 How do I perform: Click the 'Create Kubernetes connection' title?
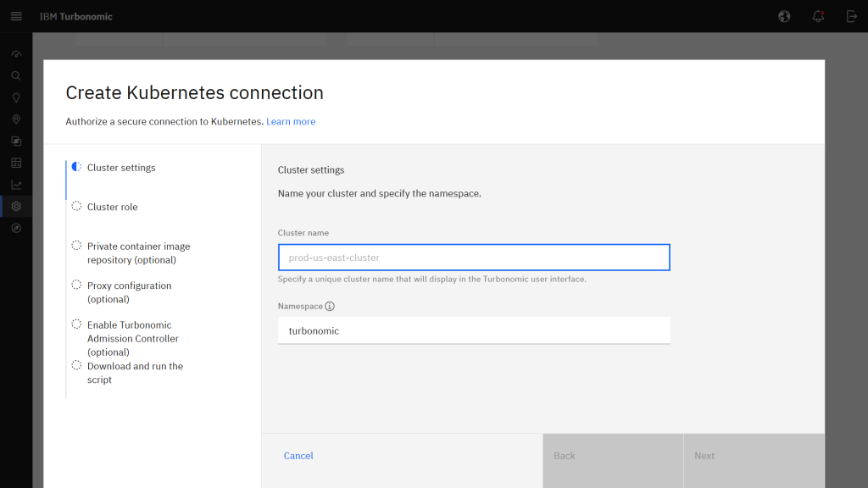pyautogui.click(x=194, y=93)
